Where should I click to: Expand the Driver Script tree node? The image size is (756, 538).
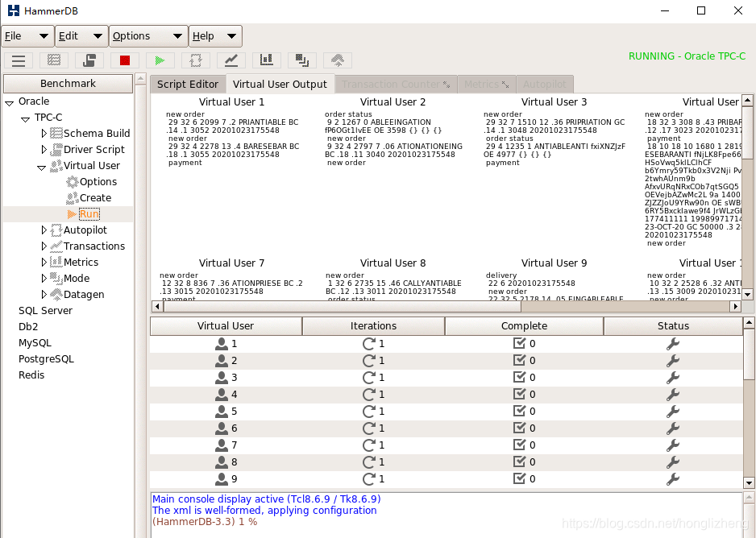[x=44, y=149]
